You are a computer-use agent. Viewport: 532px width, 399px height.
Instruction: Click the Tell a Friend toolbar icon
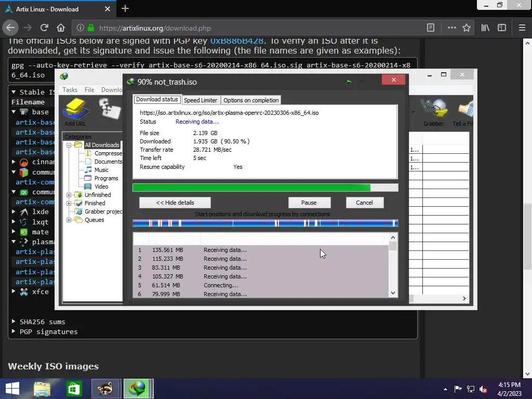click(x=464, y=112)
